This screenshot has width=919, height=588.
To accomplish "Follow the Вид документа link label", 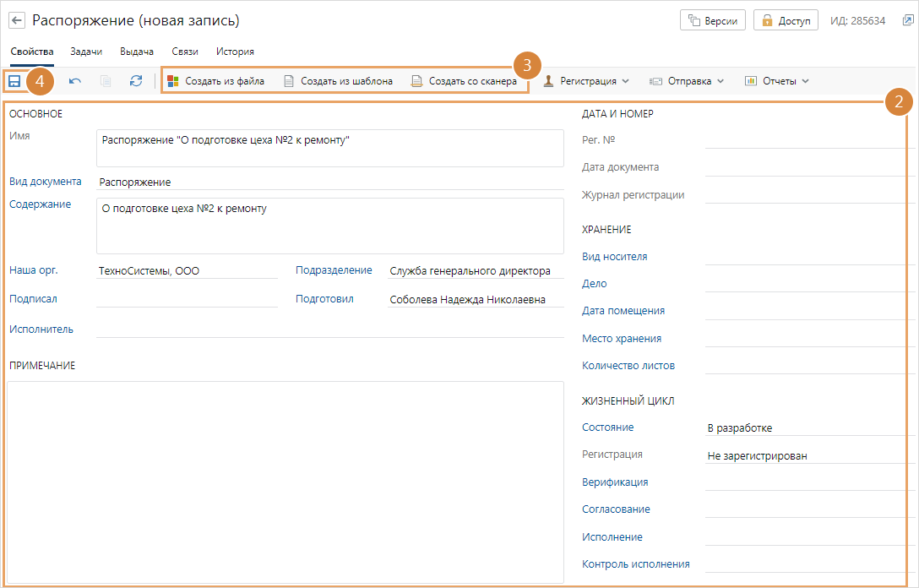I will pyautogui.click(x=46, y=181).
